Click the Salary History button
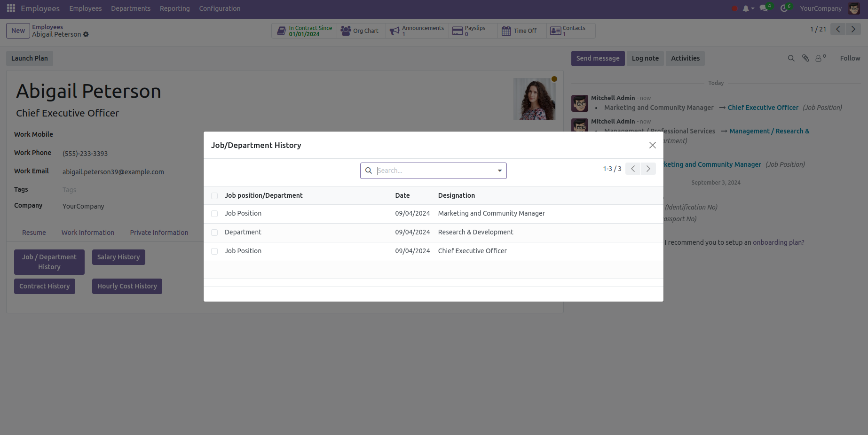The width and height of the screenshot is (868, 435). click(118, 257)
